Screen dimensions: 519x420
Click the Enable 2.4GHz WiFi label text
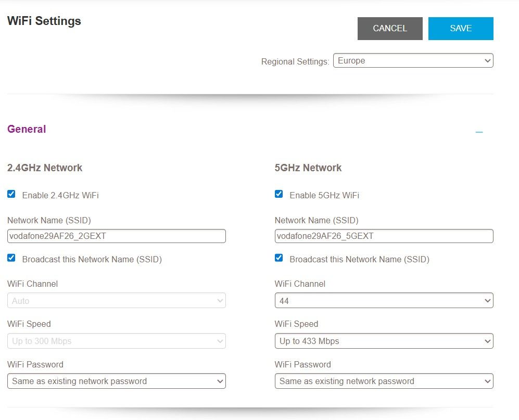(x=60, y=195)
